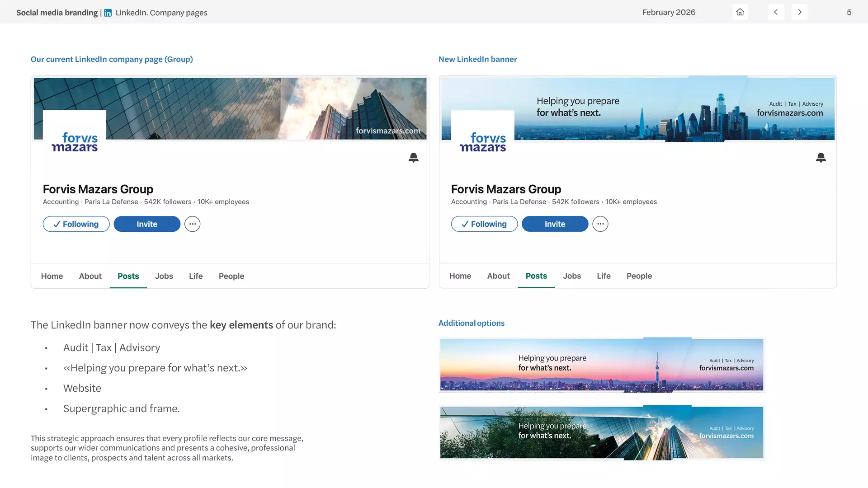Open the ellipsis overflow menu on the current page
Image resolution: width=868 pixels, height=488 pixels.
click(x=192, y=224)
